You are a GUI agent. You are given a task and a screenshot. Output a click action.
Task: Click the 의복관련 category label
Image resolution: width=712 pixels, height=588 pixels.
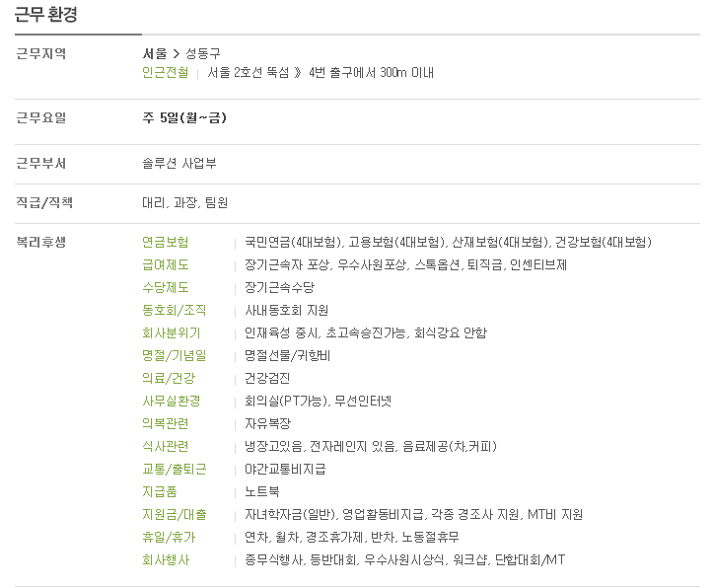[166, 424]
